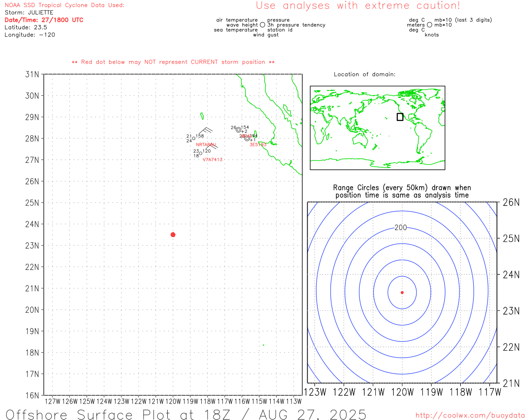Click 'Latitude: 23.5' text
This screenshot has height=420, width=525.
click(26, 27)
